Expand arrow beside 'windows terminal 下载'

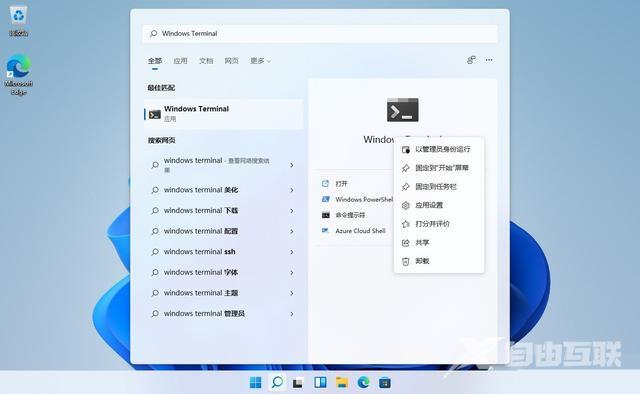point(292,211)
